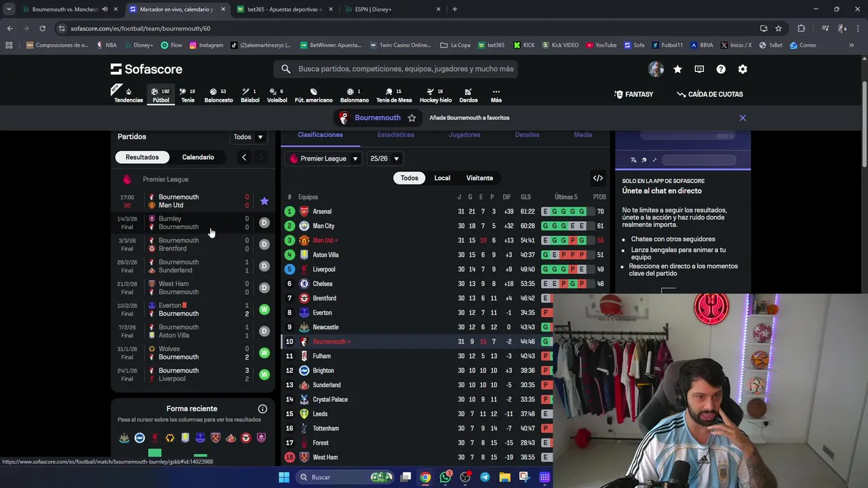This screenshot has width=868, height=488.
Task: Select the Calendario toggle
Action: click(198, 157)
